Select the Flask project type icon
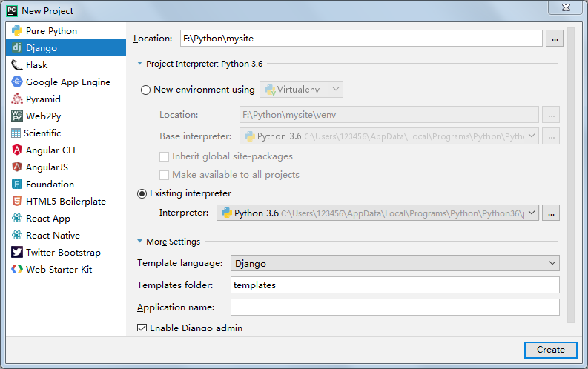This screenshot has height=369, width=588. [x=17, y=64]
